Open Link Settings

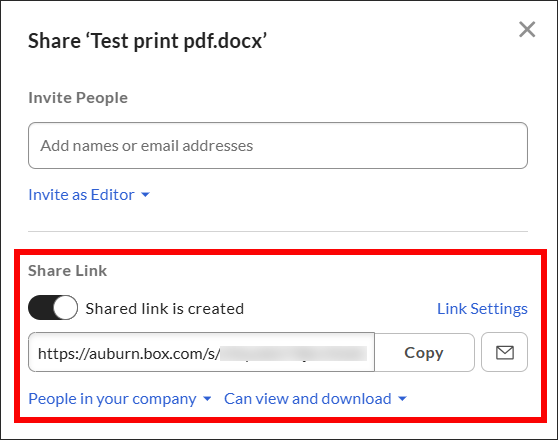[482, 309]
